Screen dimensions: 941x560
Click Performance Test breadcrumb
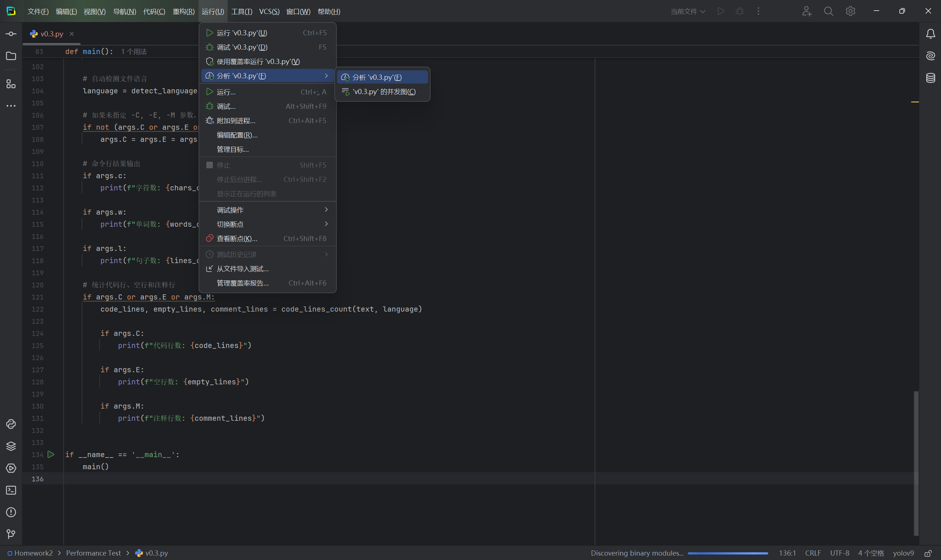tap(94, 553)
